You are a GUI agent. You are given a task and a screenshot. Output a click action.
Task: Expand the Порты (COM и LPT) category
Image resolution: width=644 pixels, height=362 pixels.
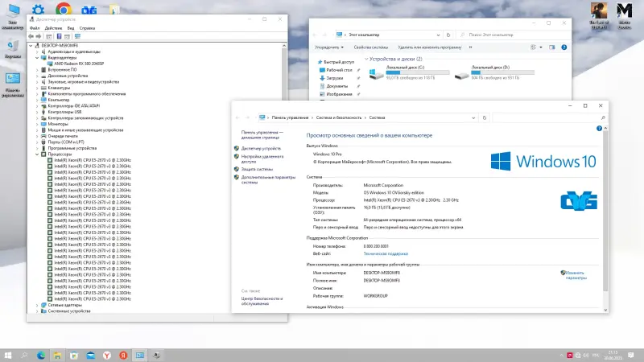click(37, 142)
